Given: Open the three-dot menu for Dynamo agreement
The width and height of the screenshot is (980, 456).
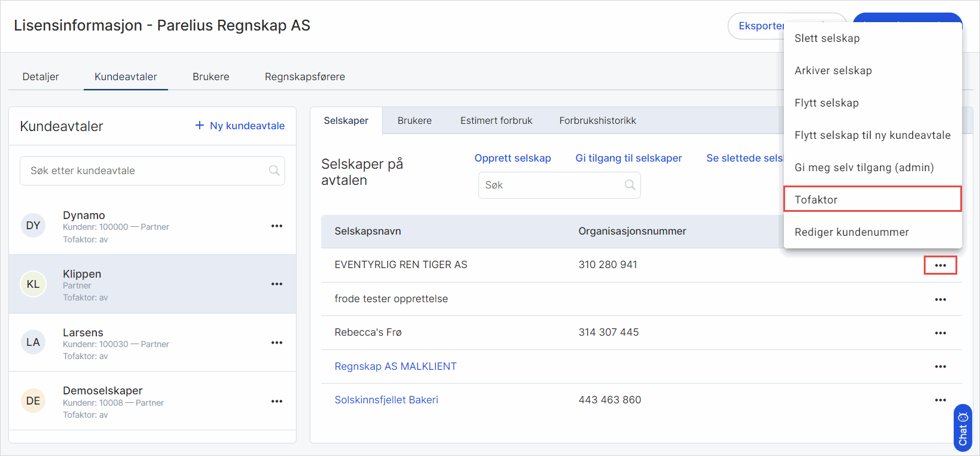Looking at the screenshot, I should [276, 226].
